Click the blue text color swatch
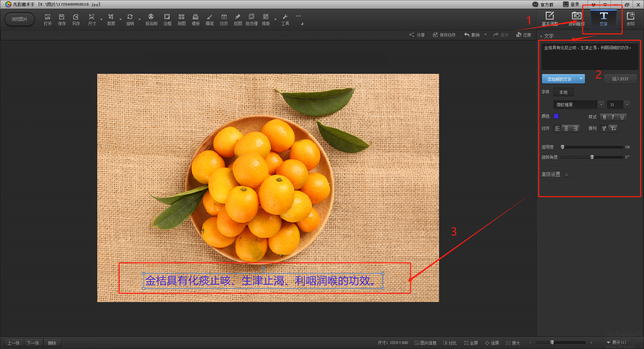The image size is (644, 349). (556, 116)
